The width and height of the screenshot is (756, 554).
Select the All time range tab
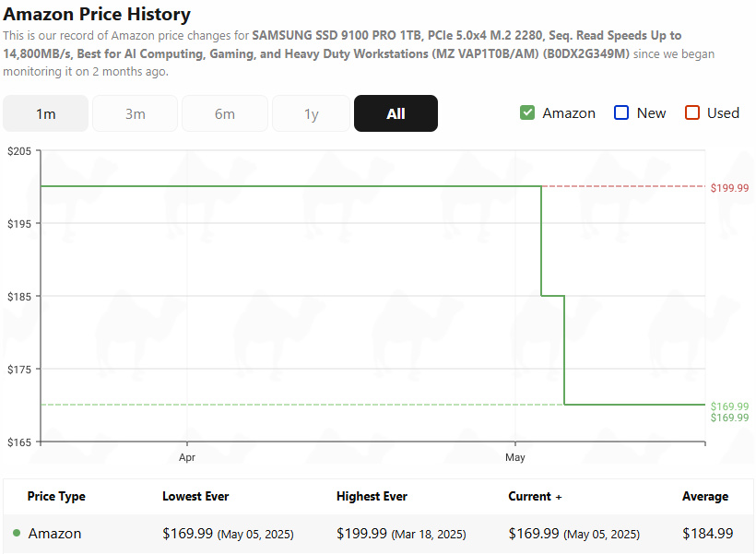[x=396, y=113]
